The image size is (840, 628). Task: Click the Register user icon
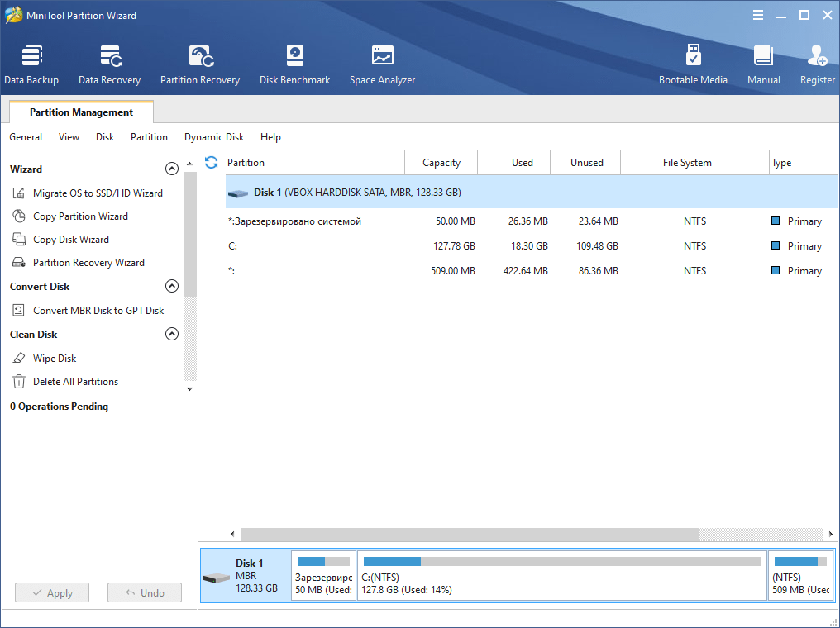(818, 55)
